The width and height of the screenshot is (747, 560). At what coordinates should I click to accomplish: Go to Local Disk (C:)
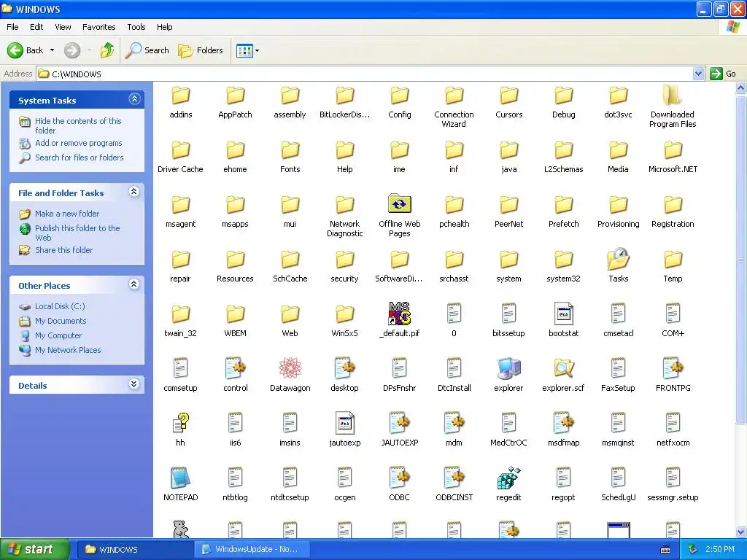pyautogui.click(x=60, y=306)
